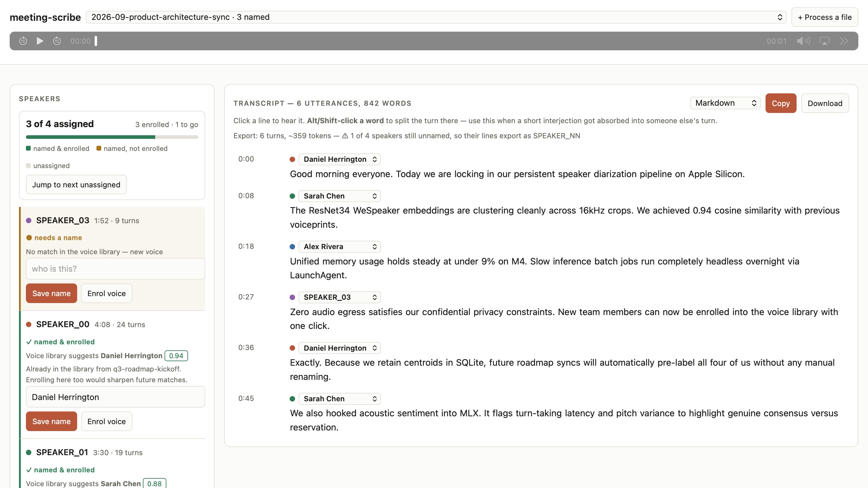Focus the 'who is this?' name field
Image resolution: width=868 pixels, height=488 pixels.
click(x=115, y=269)
